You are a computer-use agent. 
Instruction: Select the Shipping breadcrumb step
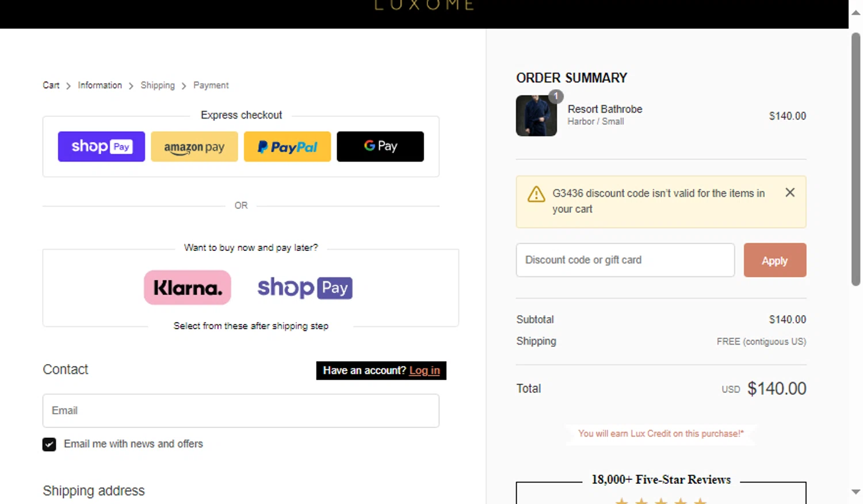pyautogui.click(x=158, y=85)
